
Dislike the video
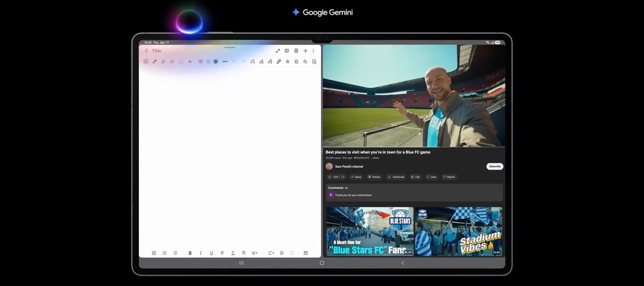343,177
